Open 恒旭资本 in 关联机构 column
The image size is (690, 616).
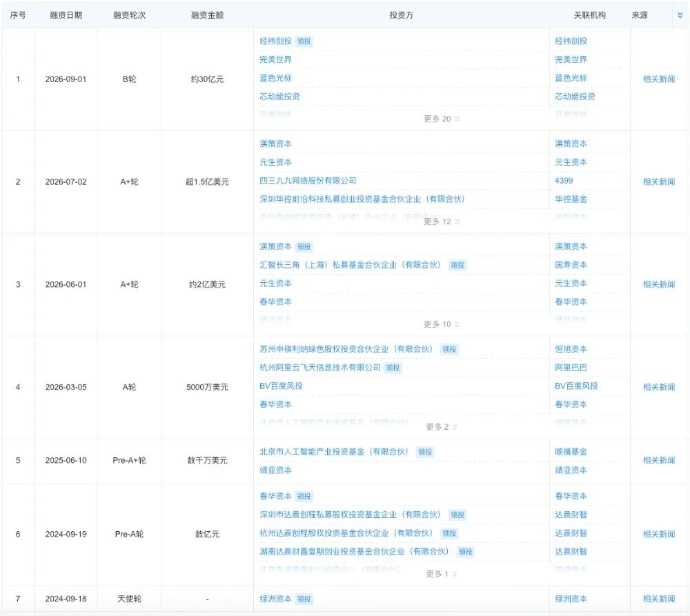[x=571, y=349]
